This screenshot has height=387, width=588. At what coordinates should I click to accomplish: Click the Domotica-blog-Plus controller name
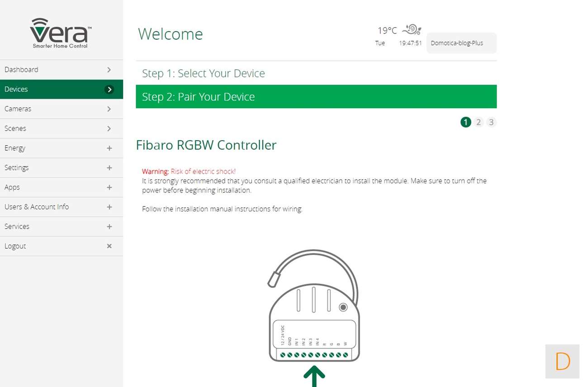click(457, 43)
